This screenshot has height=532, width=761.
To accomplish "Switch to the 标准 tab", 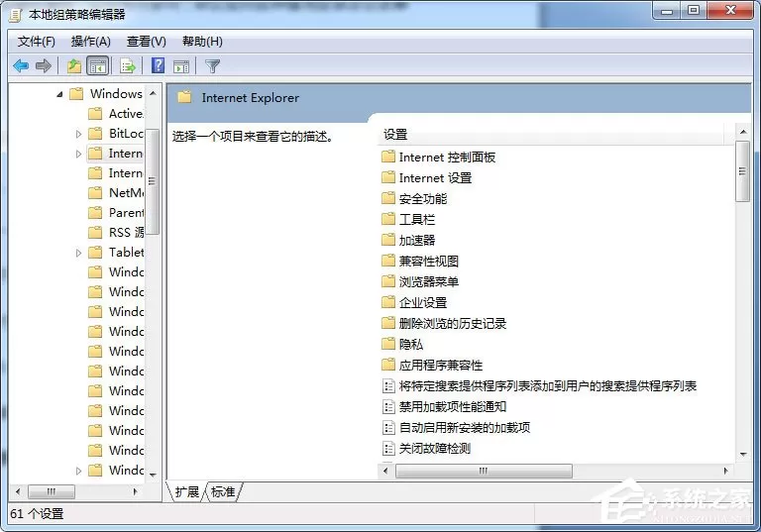I will pyautogui.click(x=223, y=491).
